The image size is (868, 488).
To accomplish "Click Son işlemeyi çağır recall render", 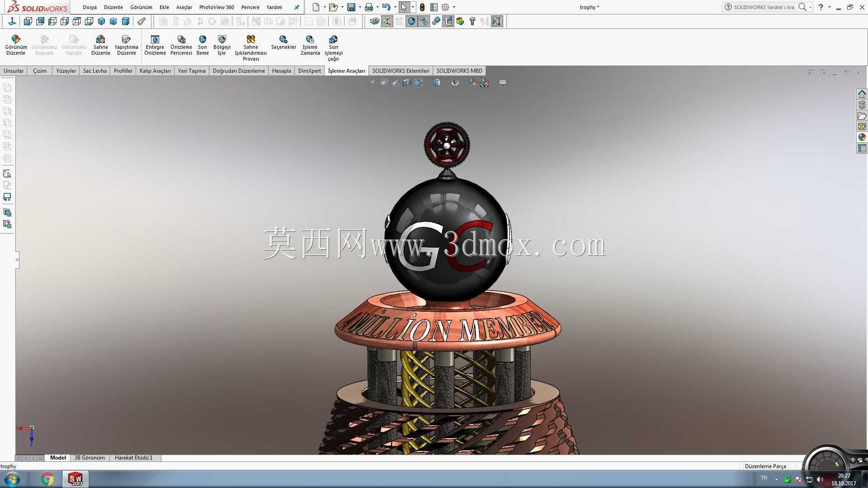I will 334,48.
